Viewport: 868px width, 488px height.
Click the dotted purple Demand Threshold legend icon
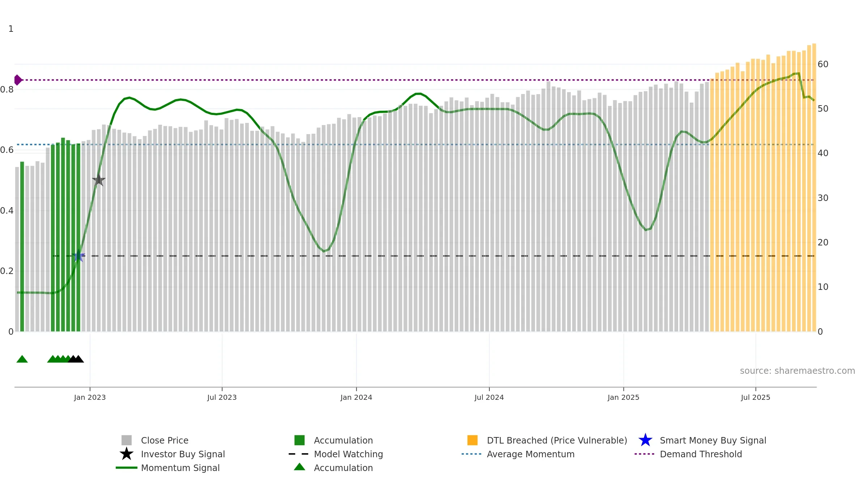[644, 454]
